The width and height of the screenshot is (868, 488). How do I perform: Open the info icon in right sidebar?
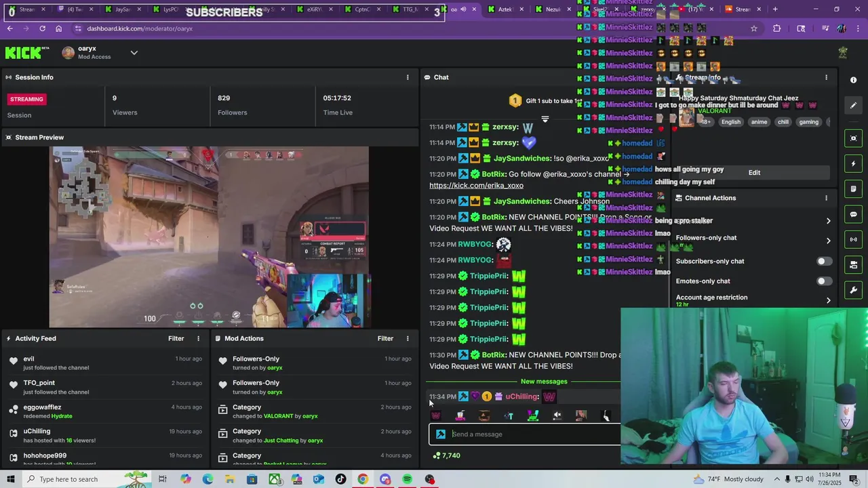(853, 80)
